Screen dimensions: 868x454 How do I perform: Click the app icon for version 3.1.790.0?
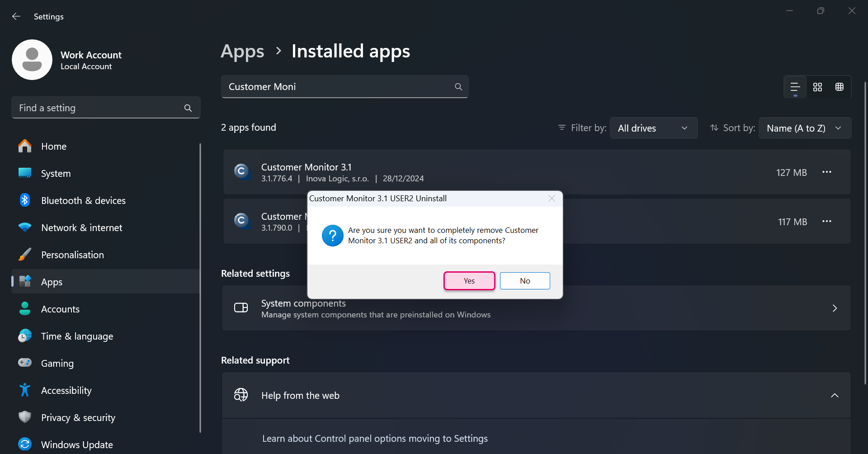point(242,221)
